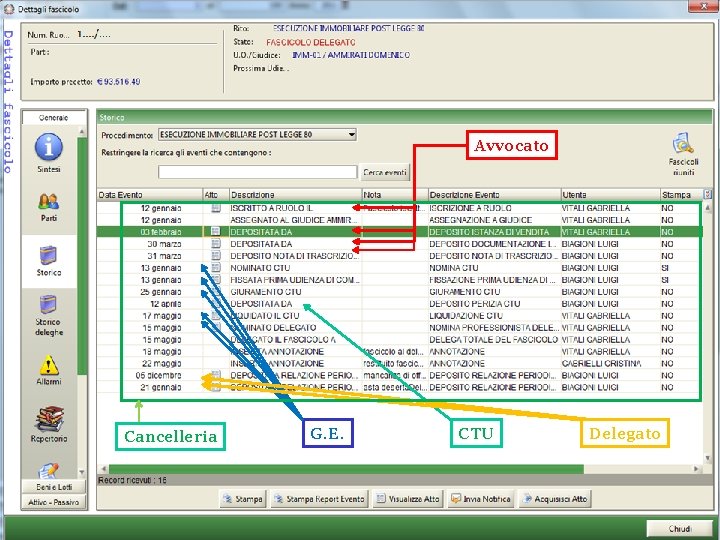Click the sidebar scroll down arrow
720x540 pixels.
tap(82, 472)
